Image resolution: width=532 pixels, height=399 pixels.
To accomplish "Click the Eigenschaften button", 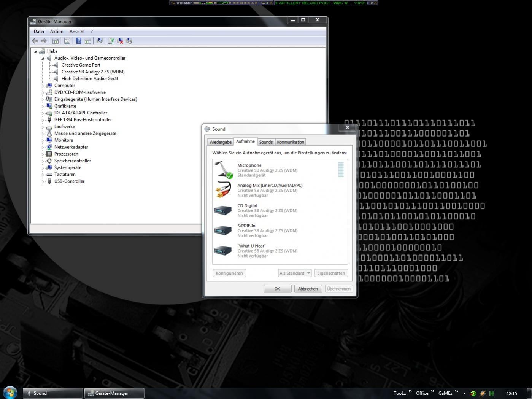I will pos(331,273).
